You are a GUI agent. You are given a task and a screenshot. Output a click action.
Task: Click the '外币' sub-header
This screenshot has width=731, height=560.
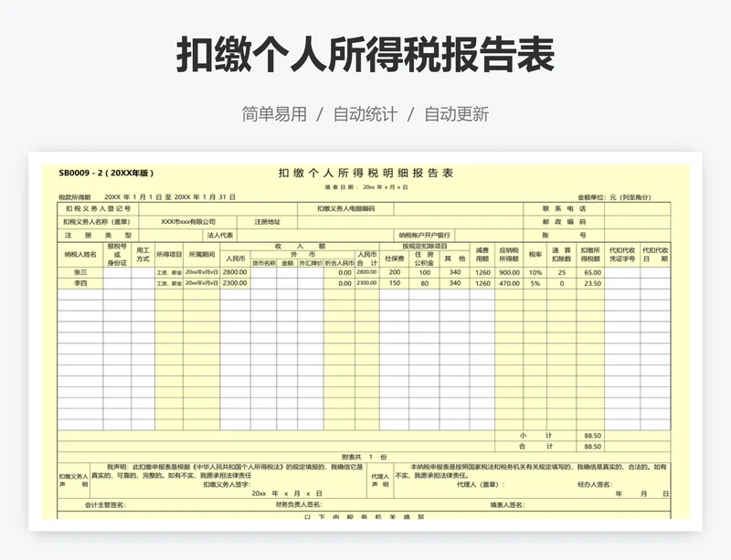tap(302, 255)
